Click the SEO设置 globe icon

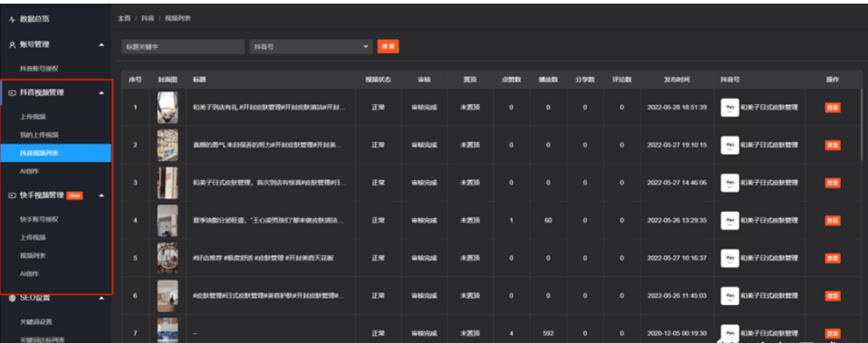click(x=13, y=298)
